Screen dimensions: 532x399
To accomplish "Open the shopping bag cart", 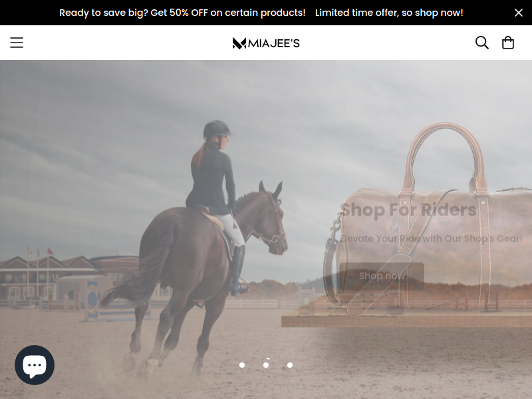I will pos(507,43).
